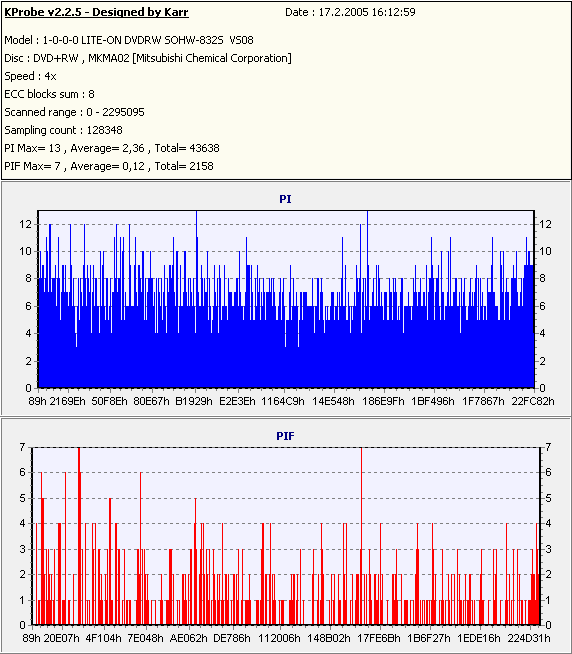
Task: Click the Model LITE-ON DVDRW SOHW-832S line
Action: point(129,40)
